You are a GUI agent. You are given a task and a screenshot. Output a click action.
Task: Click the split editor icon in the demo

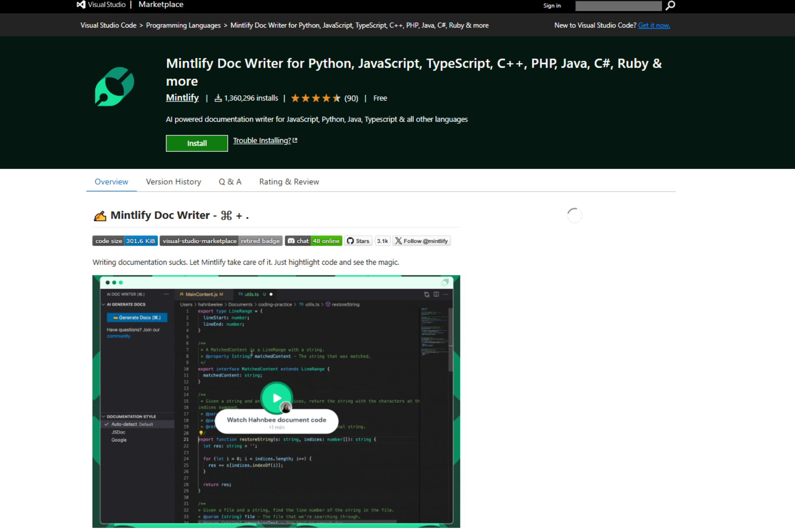tap(436, 294)
